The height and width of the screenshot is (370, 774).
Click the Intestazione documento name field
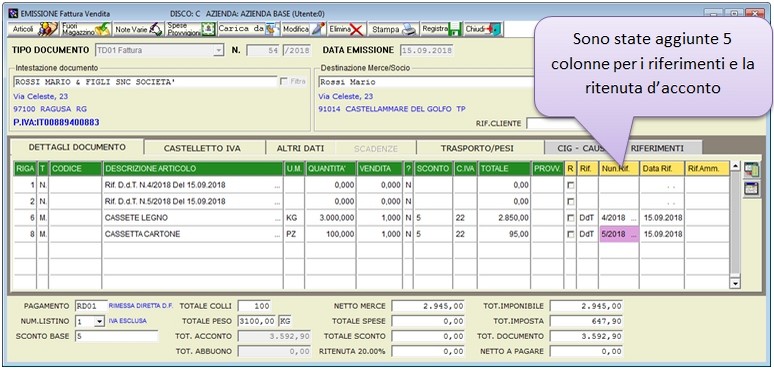[145, 82]
